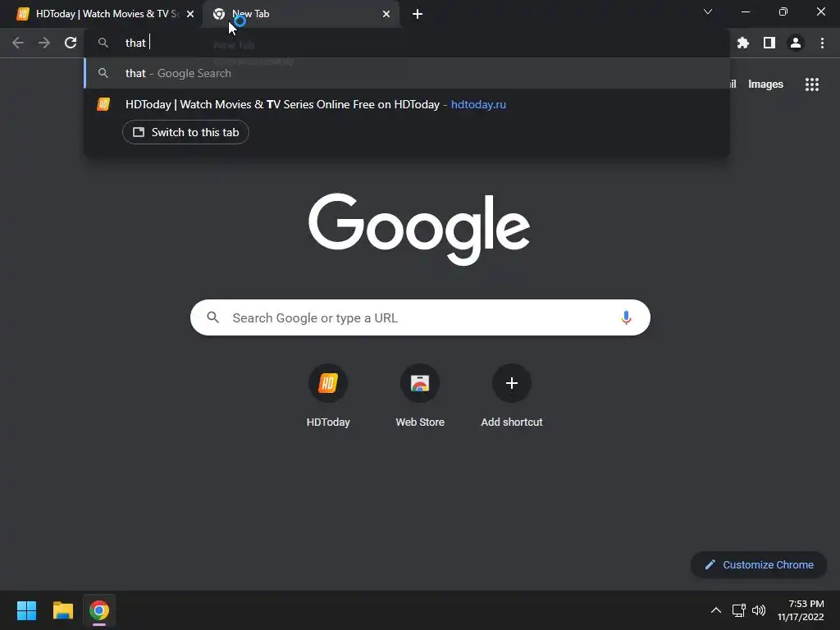
Task: Click the forward navigation arrow
Action: pyautogui.click(x=44, y=43)
